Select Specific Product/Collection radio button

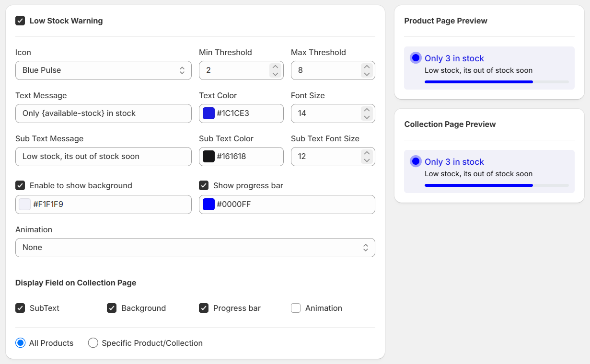click(x=93, y=343)
